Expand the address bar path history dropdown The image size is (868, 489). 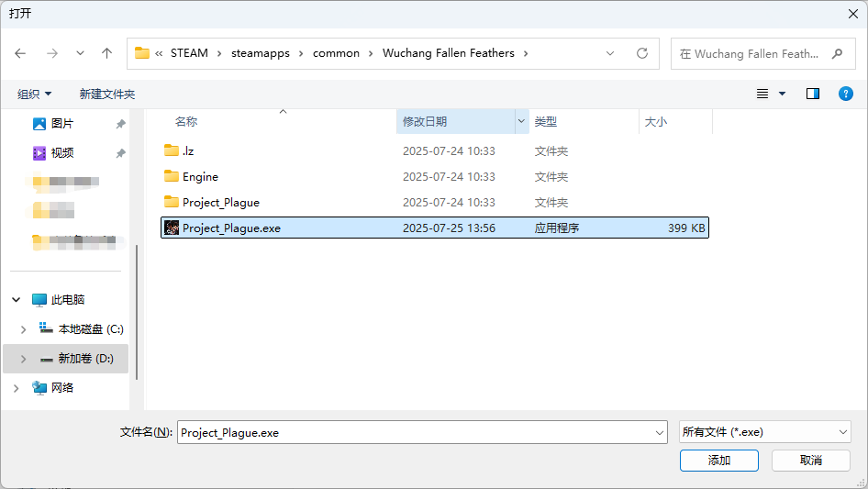coord(610,53)
